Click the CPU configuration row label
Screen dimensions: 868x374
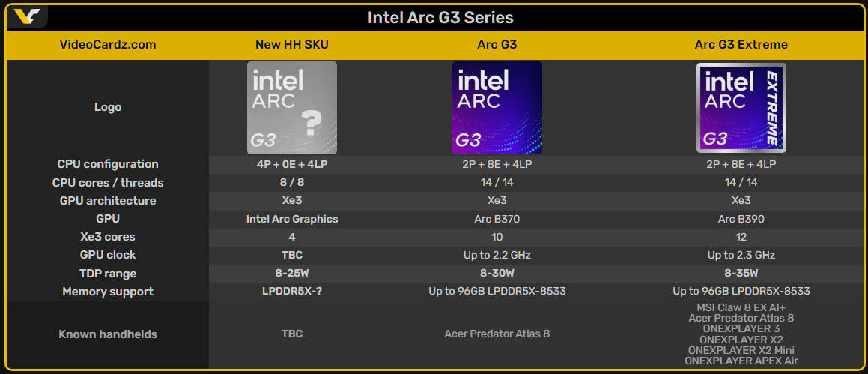(x=108, y=165)
